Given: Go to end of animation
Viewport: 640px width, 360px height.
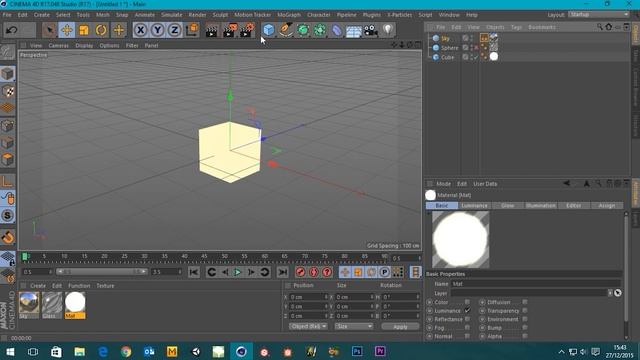Looking at the screenshot, I should 282,272.
